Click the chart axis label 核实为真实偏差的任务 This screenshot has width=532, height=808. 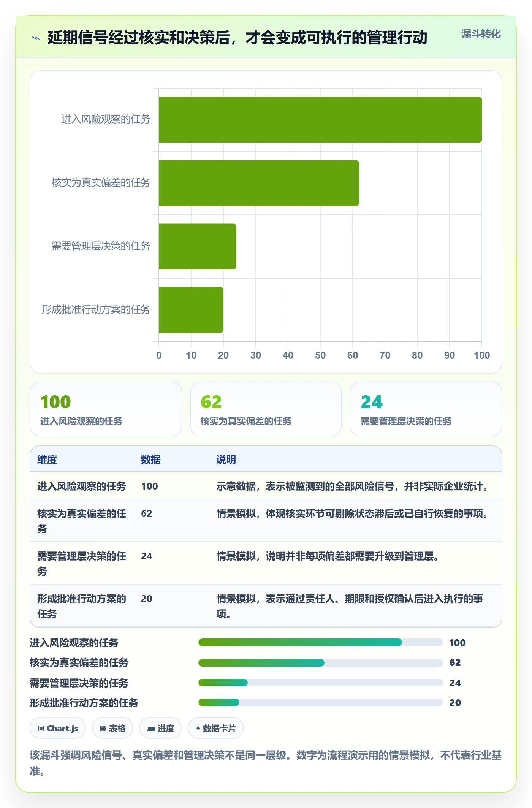(x=101, y=183)
